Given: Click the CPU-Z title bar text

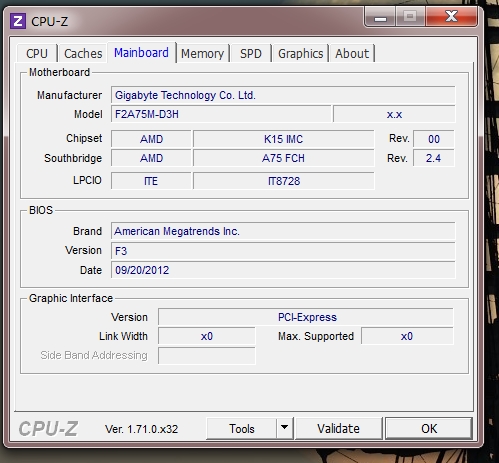Looking at the screenshot, I should pyautogui.click(x=50, y=22).
